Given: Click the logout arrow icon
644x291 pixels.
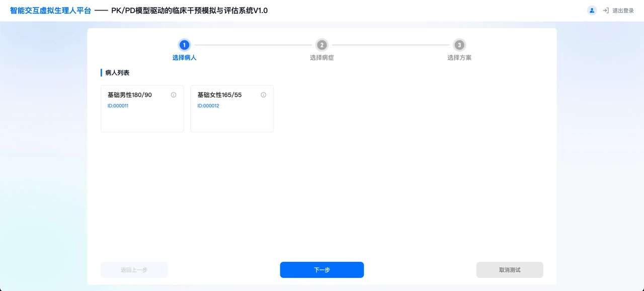Looking at the screenshot, I should (606, 11).
